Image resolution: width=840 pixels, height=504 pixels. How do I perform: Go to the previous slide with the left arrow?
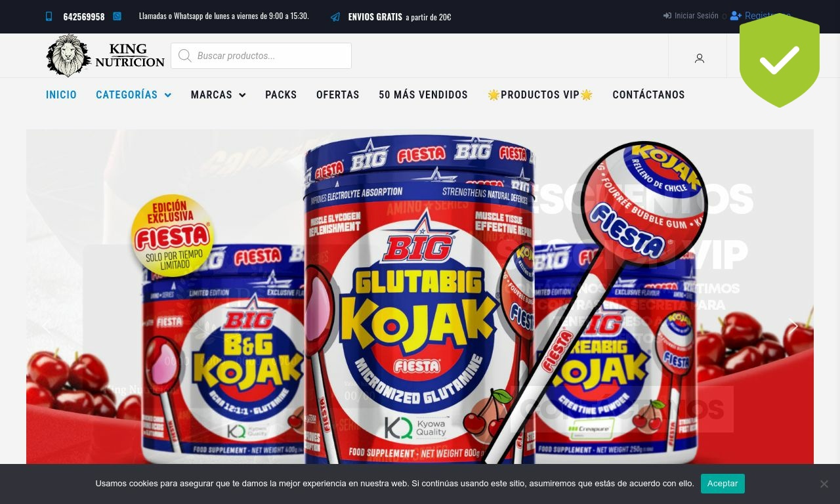pyautogui.click(x=46, y=325)
